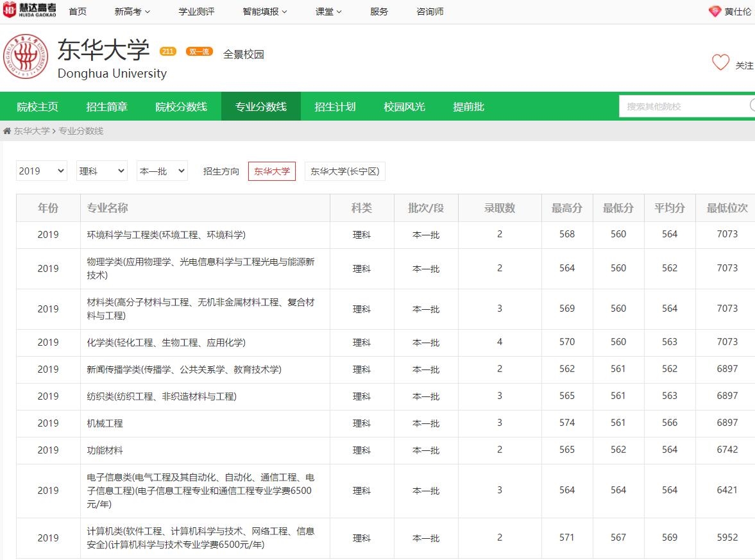755x560 pixels.
Task: Click the Donghua University seal logo
Action: tap(26, 56)
